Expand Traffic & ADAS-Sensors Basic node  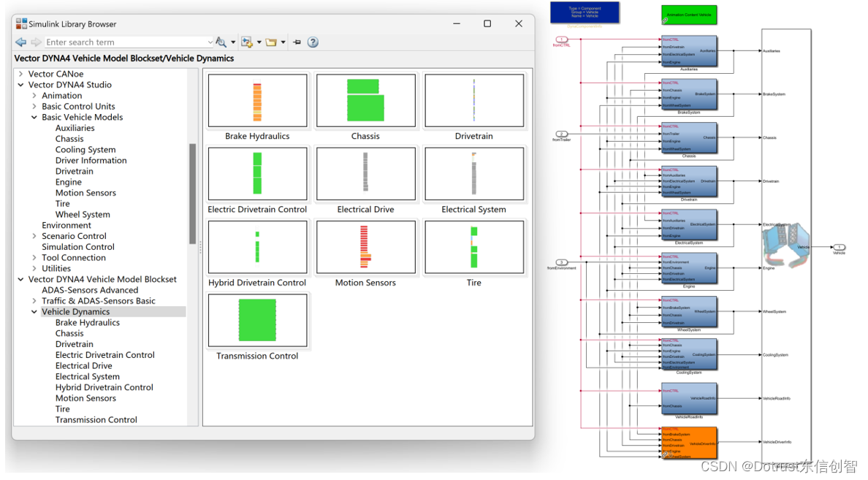[34, 300]
